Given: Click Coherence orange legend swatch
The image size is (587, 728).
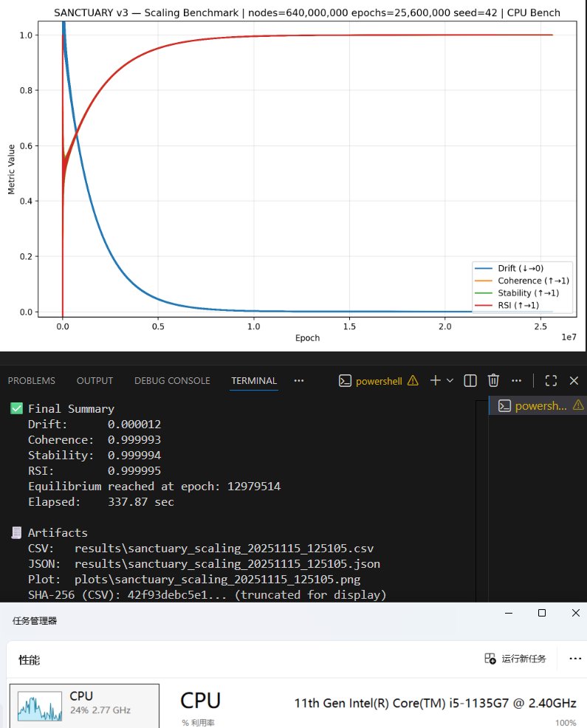Looking at the screenshot, I should point(484,281).
